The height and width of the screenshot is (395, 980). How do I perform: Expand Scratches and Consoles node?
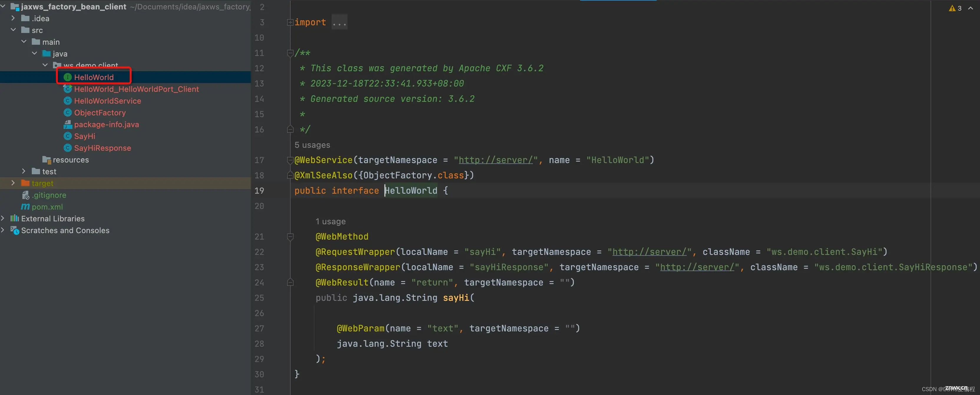coord(3,230)
